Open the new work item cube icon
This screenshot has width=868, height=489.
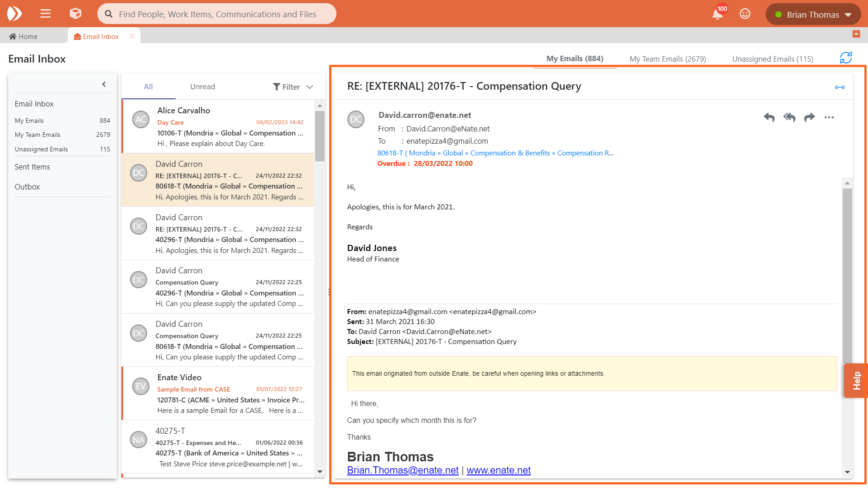click(x=75, y=14)
